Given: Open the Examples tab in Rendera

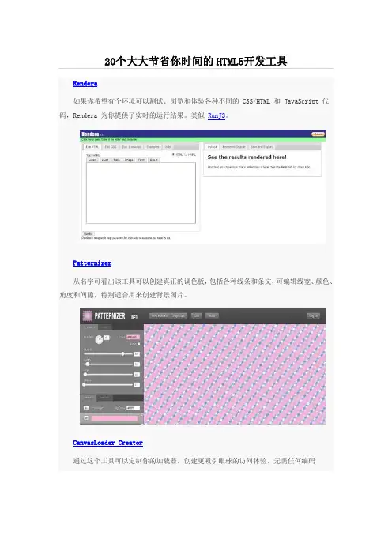Looking at the screenshot, I should 153,147.
